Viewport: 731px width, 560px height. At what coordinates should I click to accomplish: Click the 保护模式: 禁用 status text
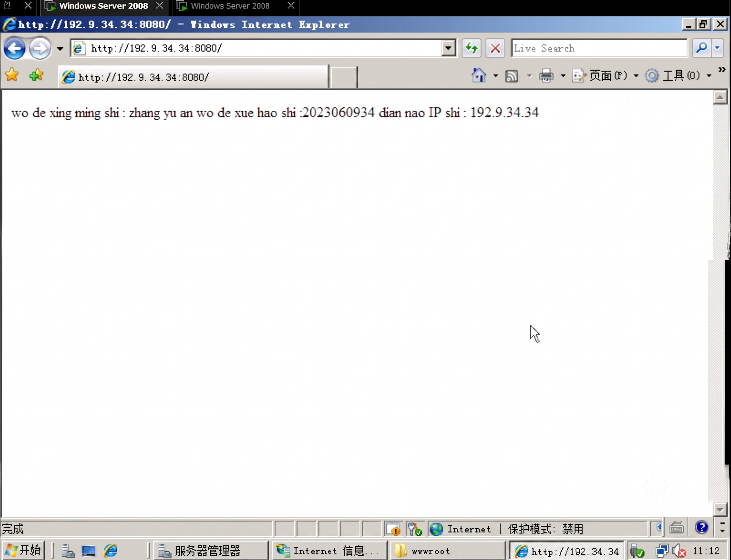coord(546,529)
